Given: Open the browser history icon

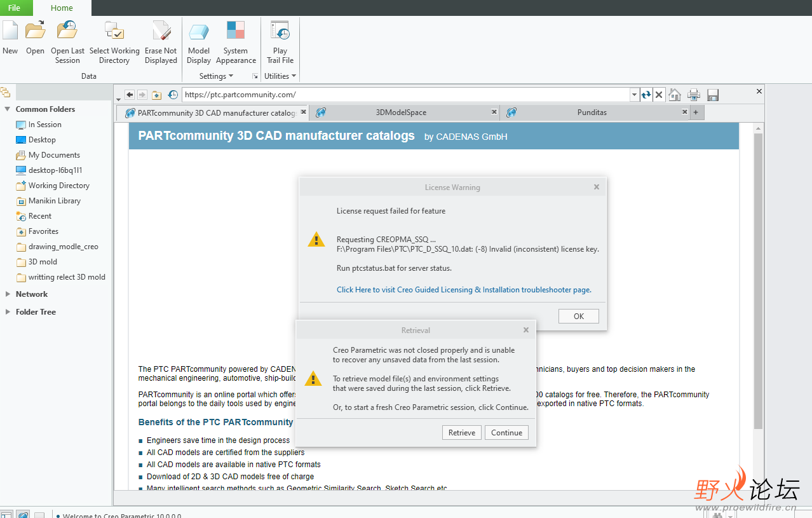Looking at the screenshot, I should coord(173,95).
